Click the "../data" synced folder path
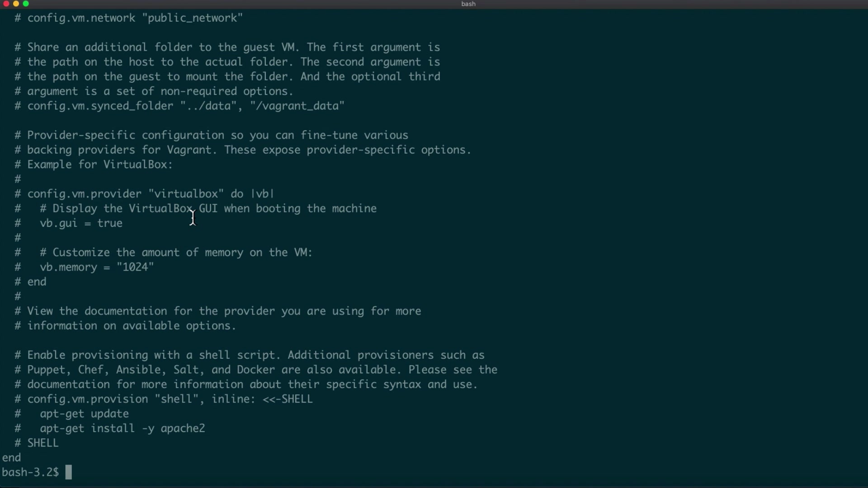The image size is (868, 488). click(208, 106)
